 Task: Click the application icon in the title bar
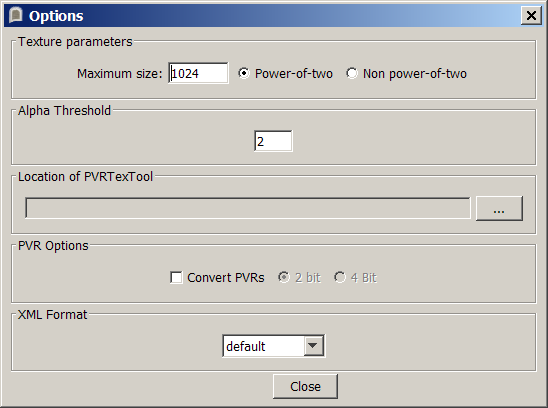coord(16,15)
